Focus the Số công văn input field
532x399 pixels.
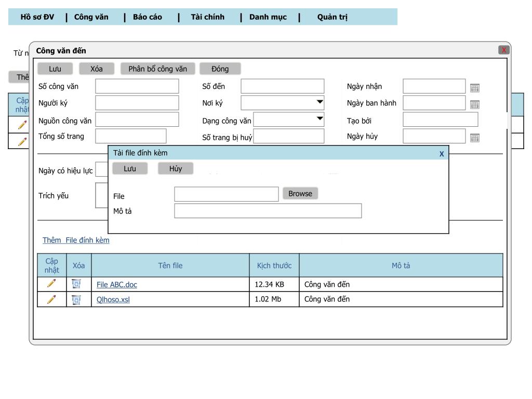[137, 86]
